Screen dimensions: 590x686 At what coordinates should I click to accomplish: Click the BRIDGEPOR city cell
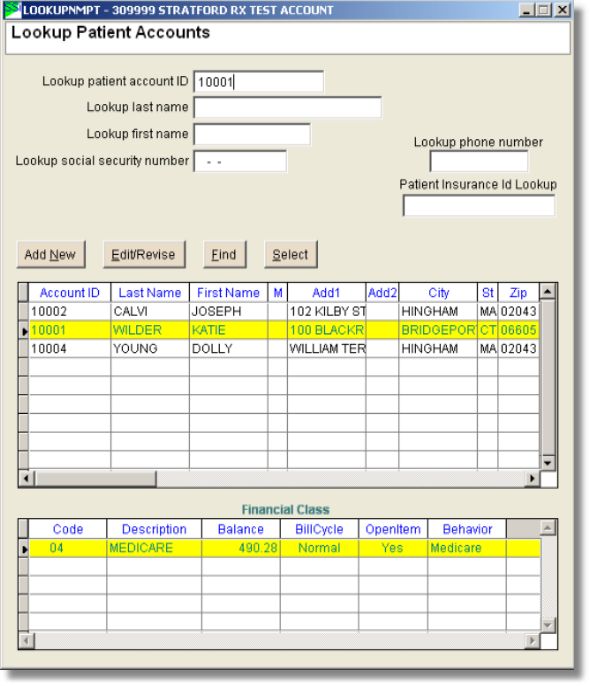438,330
